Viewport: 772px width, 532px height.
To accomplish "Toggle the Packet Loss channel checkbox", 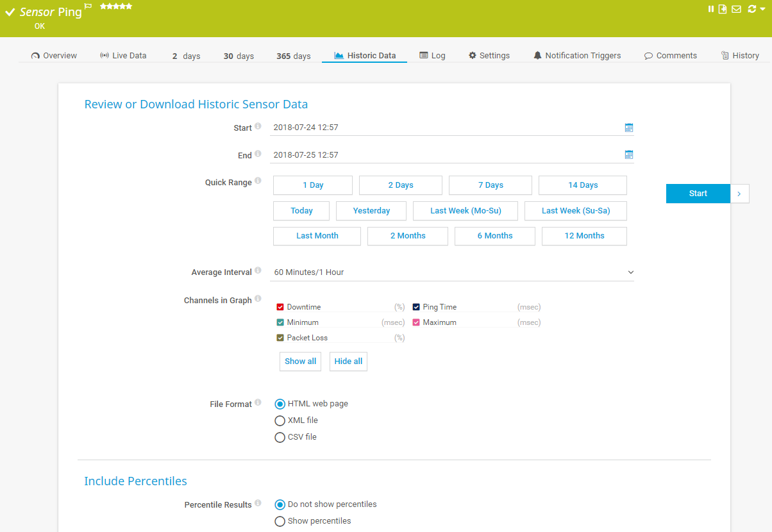I will point(280,338).
